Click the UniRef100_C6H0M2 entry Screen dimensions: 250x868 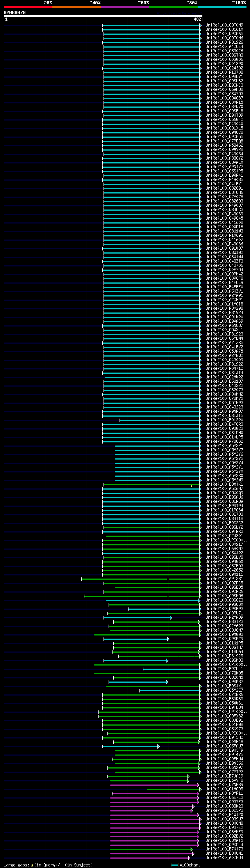pyautogui.click(x=224, y=548)
